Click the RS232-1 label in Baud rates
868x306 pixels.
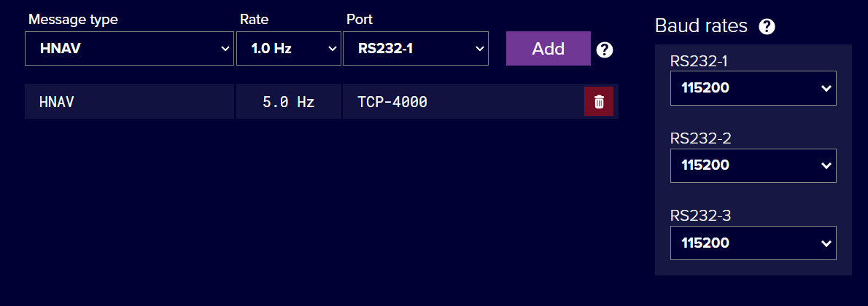(x=700, y=62)
